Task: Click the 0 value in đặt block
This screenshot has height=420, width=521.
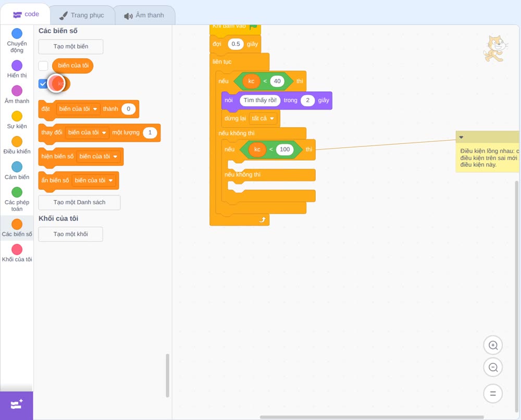Action: (129, 109)
